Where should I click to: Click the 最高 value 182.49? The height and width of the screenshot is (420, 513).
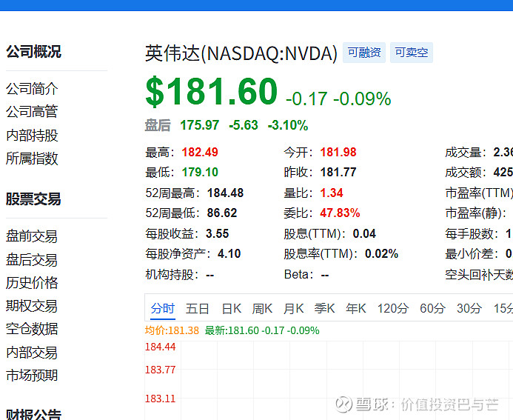pyautogui.click(x=200, y=152)
